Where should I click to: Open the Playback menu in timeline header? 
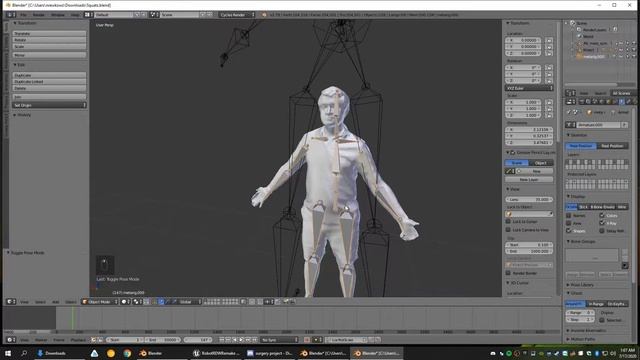tap(78, 340)
